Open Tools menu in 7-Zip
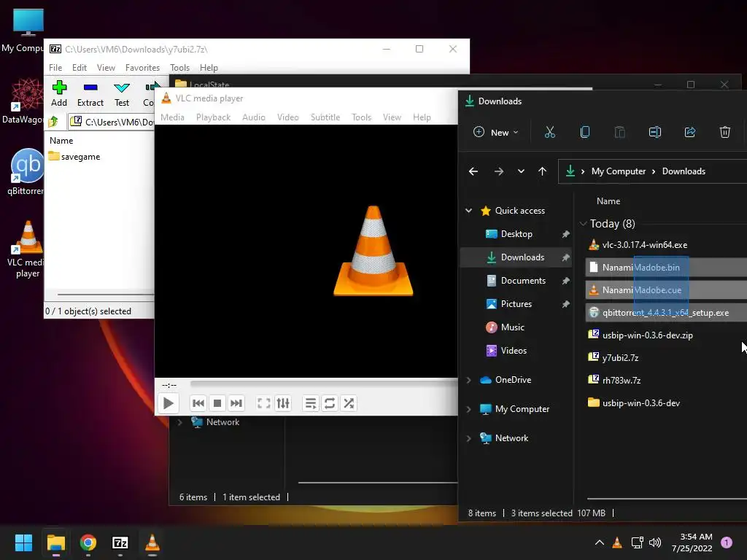The height and width of the screenshot is (560, 747). (x=179, y=68)
